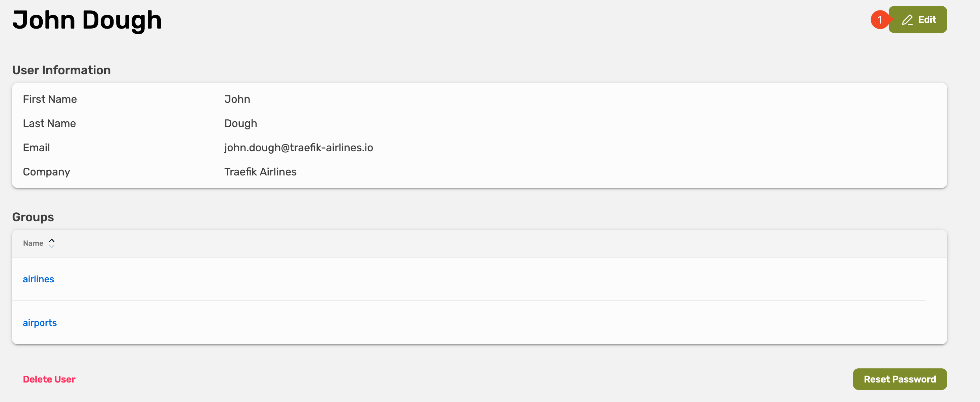This screenshot has width=980, height=402.
Task: Click the First Name field label
Action: [x=50, y=99]
